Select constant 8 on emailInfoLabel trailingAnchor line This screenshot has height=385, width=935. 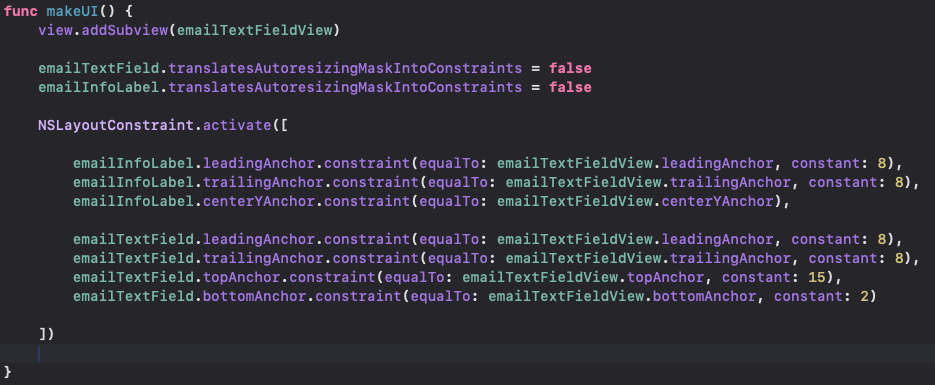[900, 182]
